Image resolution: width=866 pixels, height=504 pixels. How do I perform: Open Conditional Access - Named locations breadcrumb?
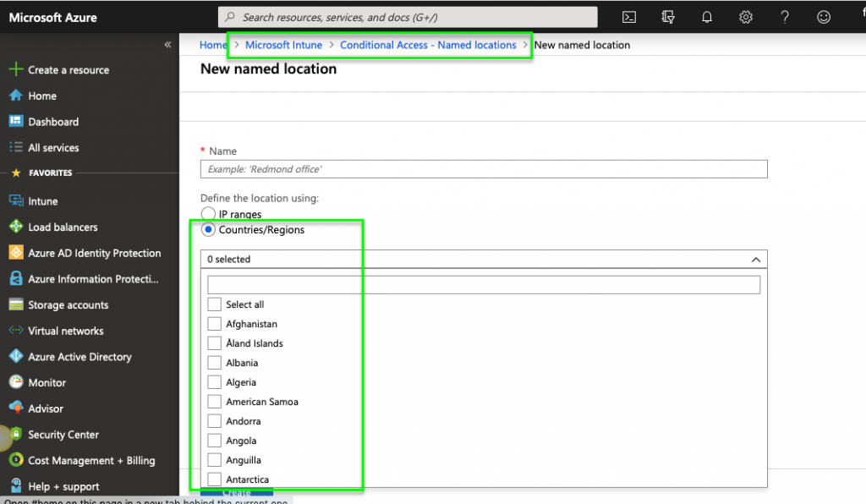pyautogui.click(x=428, y=46)
